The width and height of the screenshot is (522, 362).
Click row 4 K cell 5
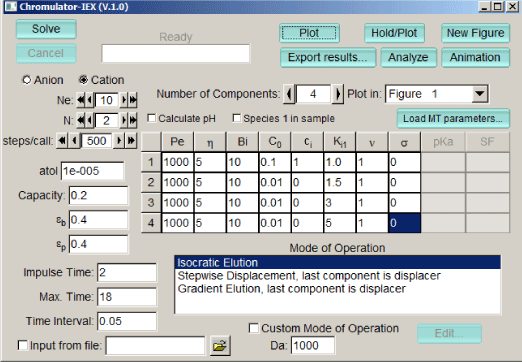(x=340, y=223)
